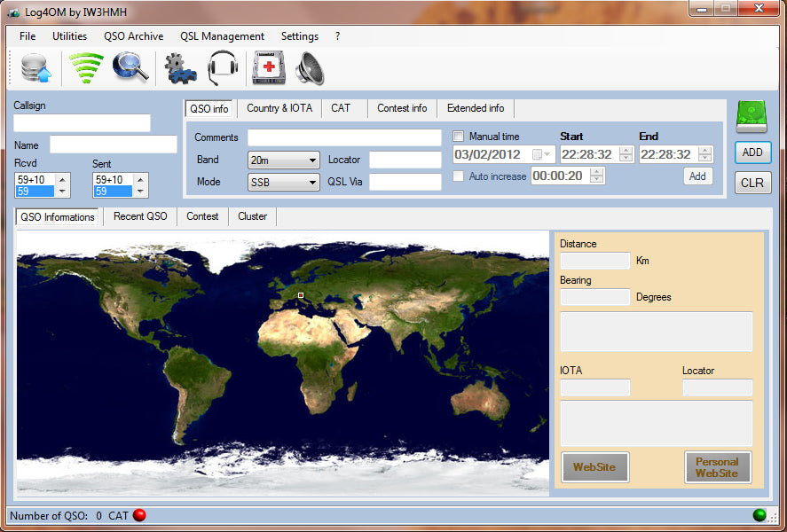The height and width of the screenshot is (532, 787).
Task: Open the cluster connection signal icon
Action: [85, 67]
